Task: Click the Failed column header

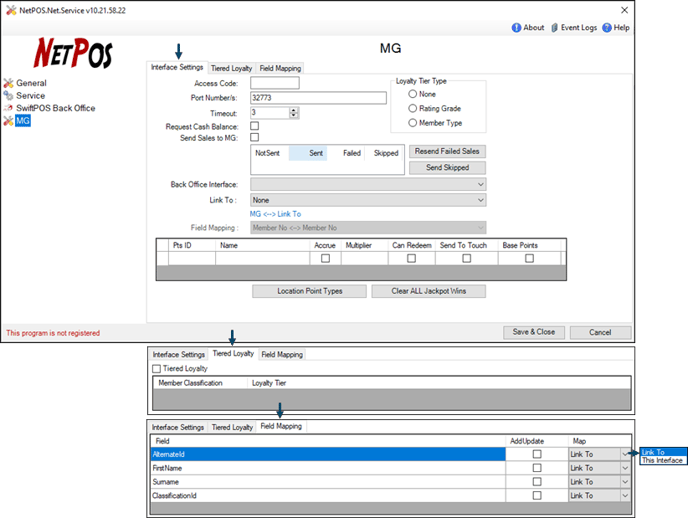Action: pos(346,153)
